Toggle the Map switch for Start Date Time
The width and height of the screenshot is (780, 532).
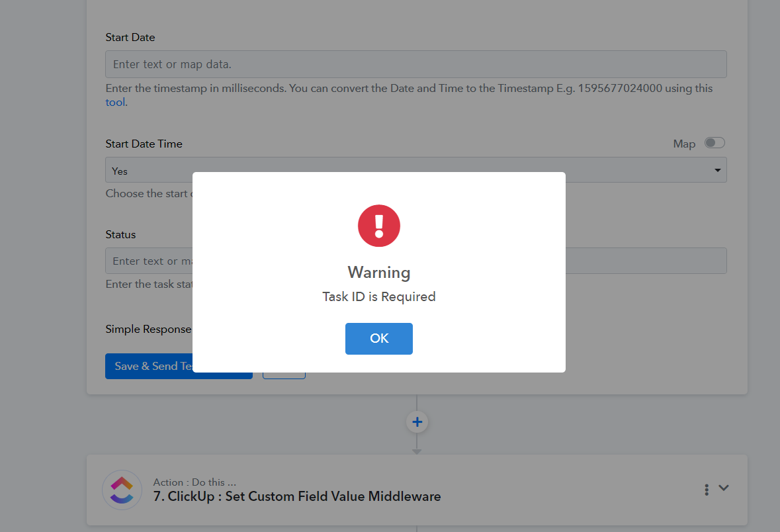[x=715, y=143]
